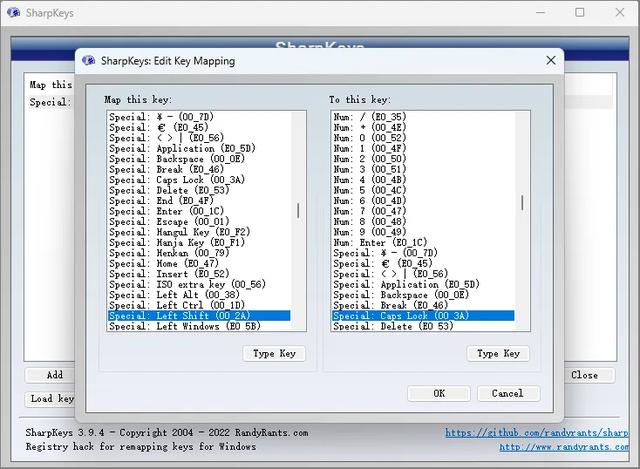Viewport: 640px width, 469px height.
Task: Select 'Special: Break (E0_46)' in Map this key list
Action: click(199, 169)
